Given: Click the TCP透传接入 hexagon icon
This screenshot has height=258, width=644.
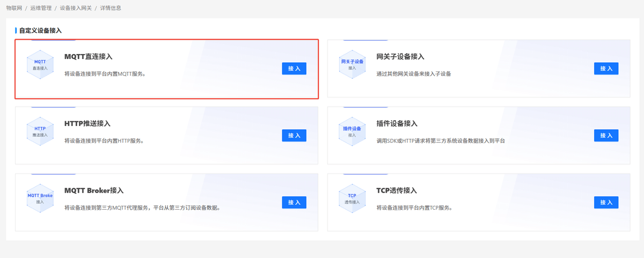Looking at the screenshot, I should pos(352,198).
